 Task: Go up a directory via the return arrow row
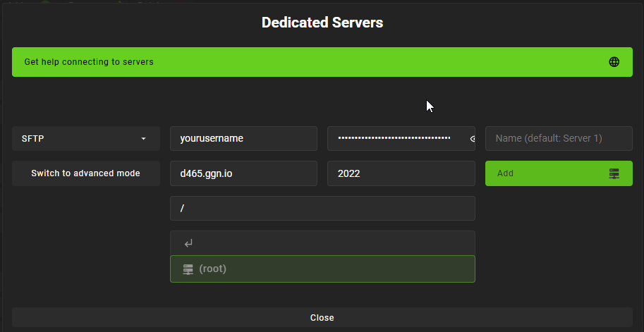pos(322,243)
